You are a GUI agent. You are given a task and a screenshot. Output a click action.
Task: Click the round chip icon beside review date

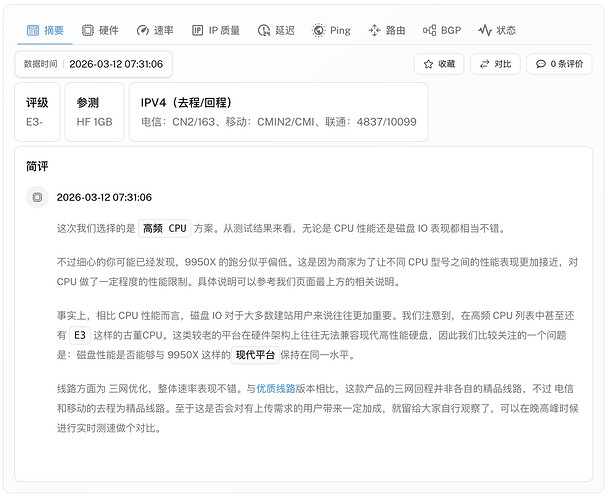pos(37,197)
